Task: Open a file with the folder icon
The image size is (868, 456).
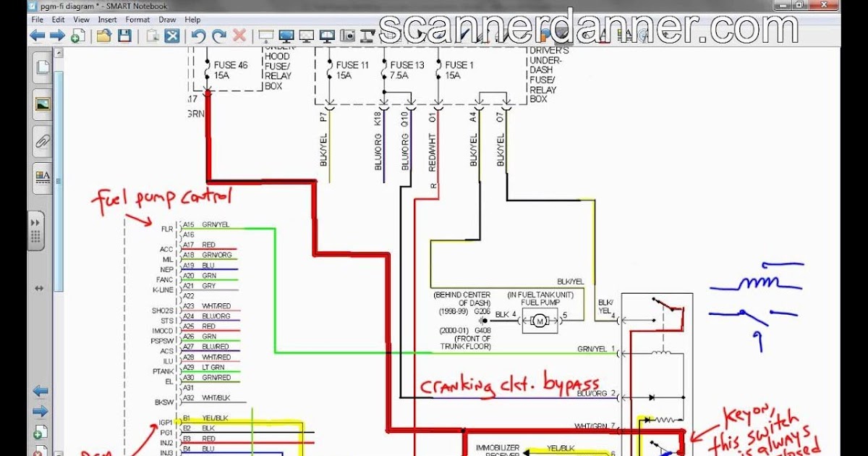Action: (x=104, y=35)
